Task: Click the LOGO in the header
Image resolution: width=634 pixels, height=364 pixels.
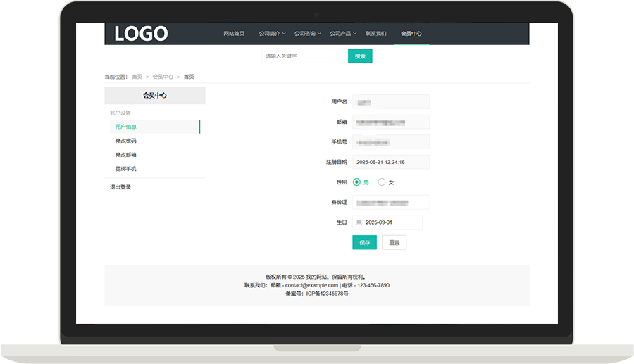Action: (x=141, y=34)
